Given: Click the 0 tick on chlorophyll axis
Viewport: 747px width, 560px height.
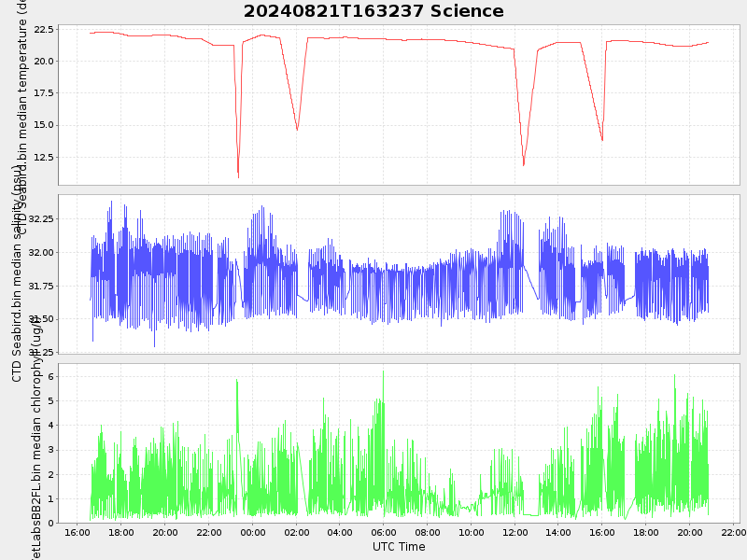Looking at the screenshot, I should (51, 524).
